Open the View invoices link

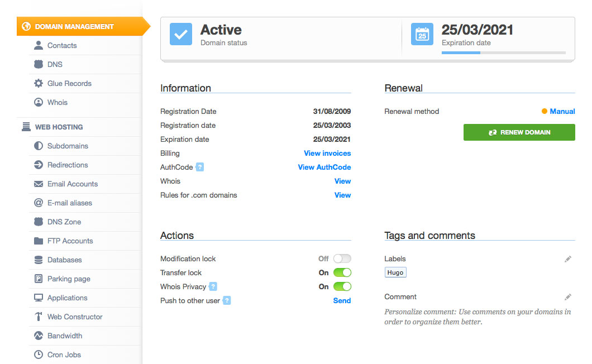pos(327,153)
